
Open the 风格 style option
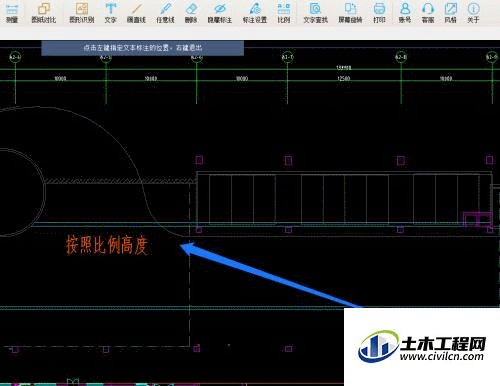point(451,13)
